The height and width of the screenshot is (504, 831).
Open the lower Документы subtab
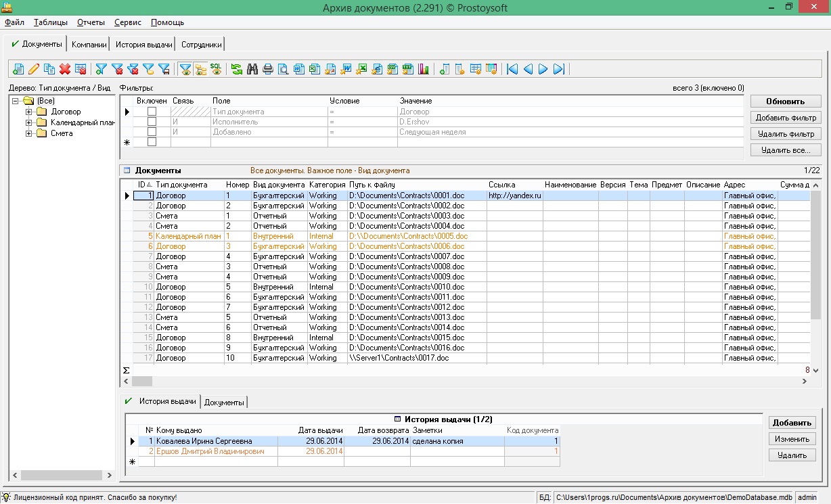224,402
